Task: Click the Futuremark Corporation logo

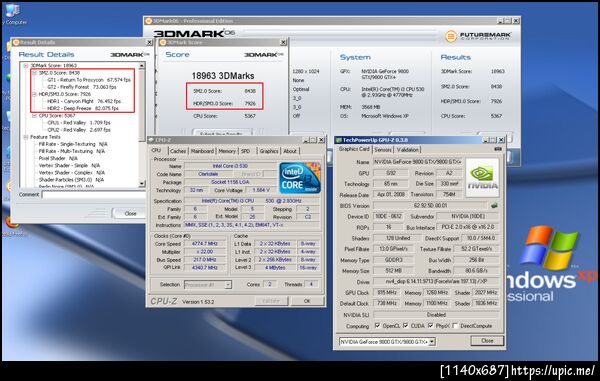Action: coord(478,36)
